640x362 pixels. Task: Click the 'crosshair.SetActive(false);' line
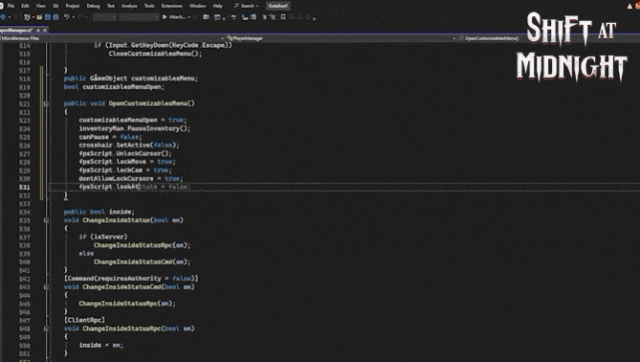tap(129, 145)
